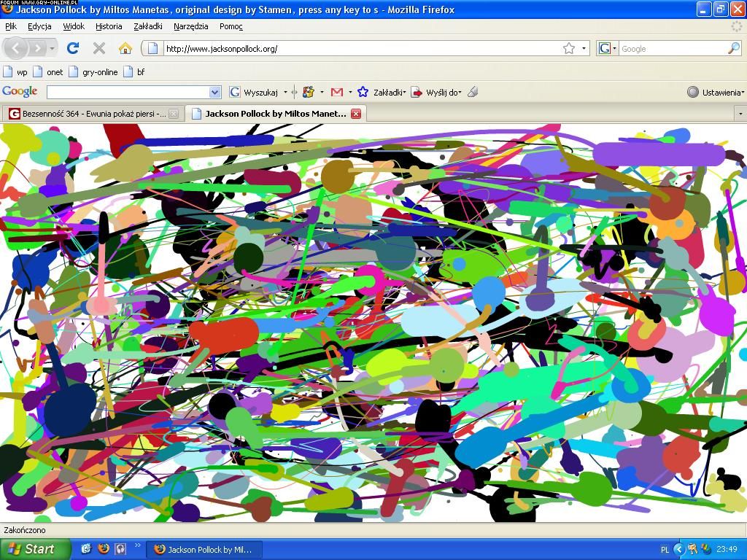Open the address bar history dropdown

pyautogui.click(x=584, y=49)
